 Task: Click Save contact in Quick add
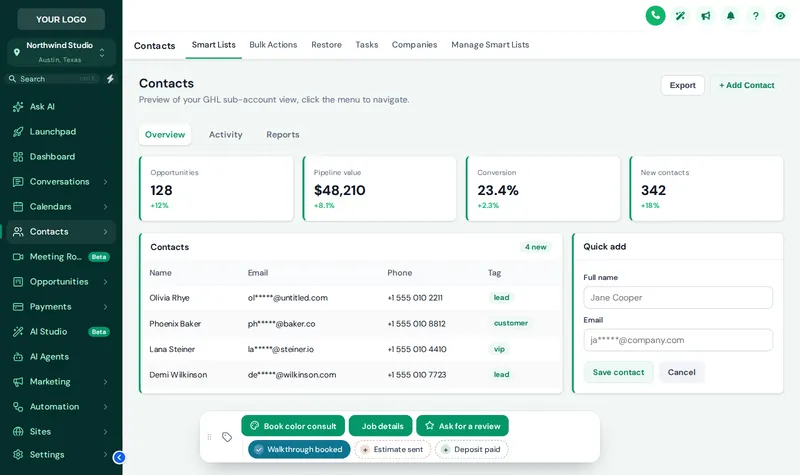click(618, 372)
